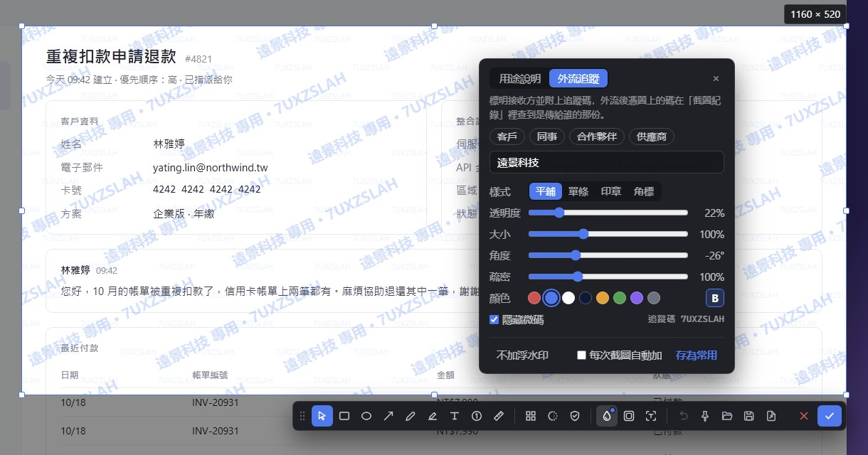Select the text T tool
Image resolution: width=868 pixels, height=455 pixels.
[455, 416]
